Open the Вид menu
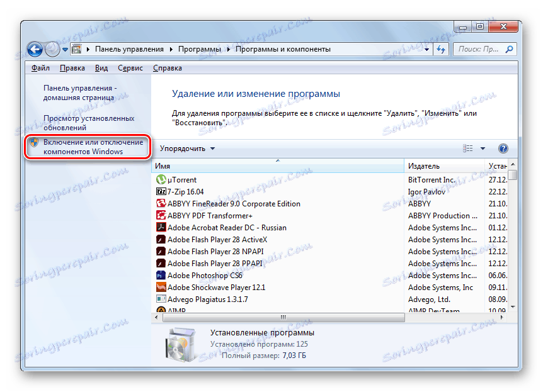 (101, 68)
